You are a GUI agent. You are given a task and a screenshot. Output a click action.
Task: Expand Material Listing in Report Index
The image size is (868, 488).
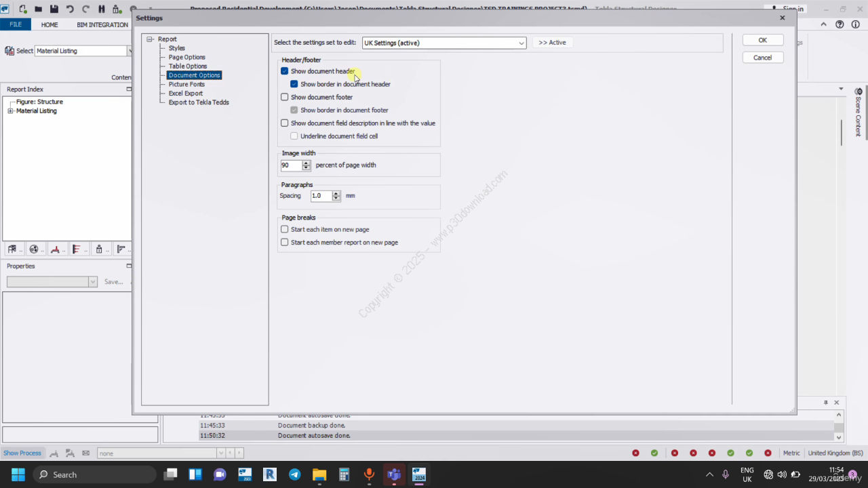[10, 111]
